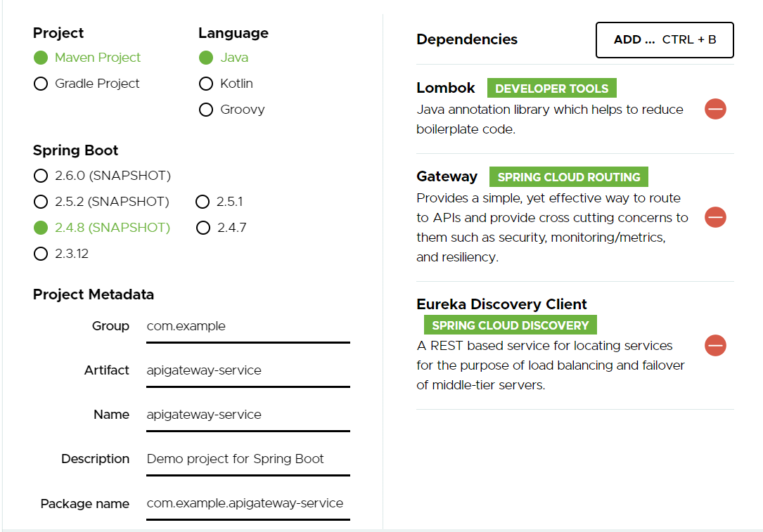Remove the Eureka Discovery Client dependency

[715, 345]
